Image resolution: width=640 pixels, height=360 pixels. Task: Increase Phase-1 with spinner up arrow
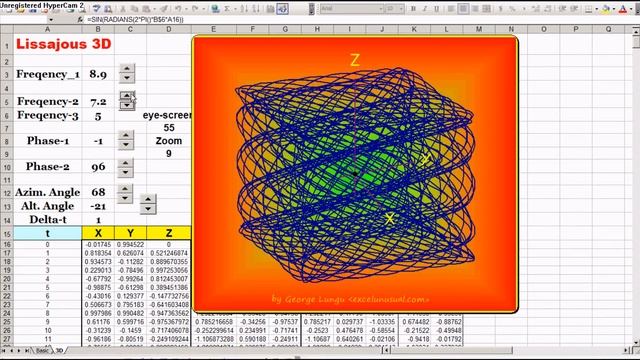tap(126, 136)
